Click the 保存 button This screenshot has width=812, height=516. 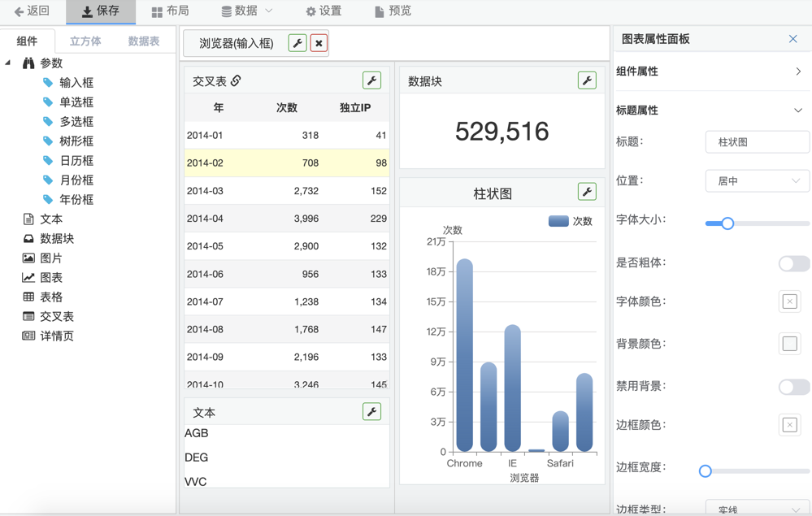[101, 11]
